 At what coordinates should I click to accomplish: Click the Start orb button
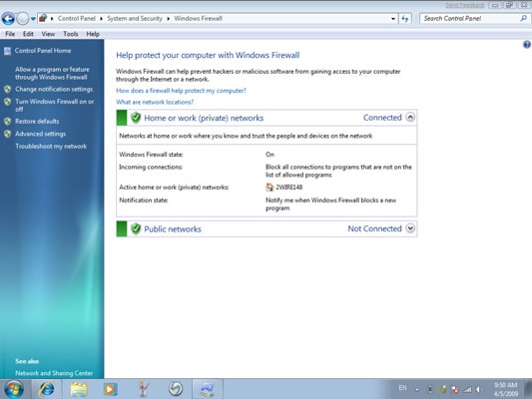click(14, 389)
